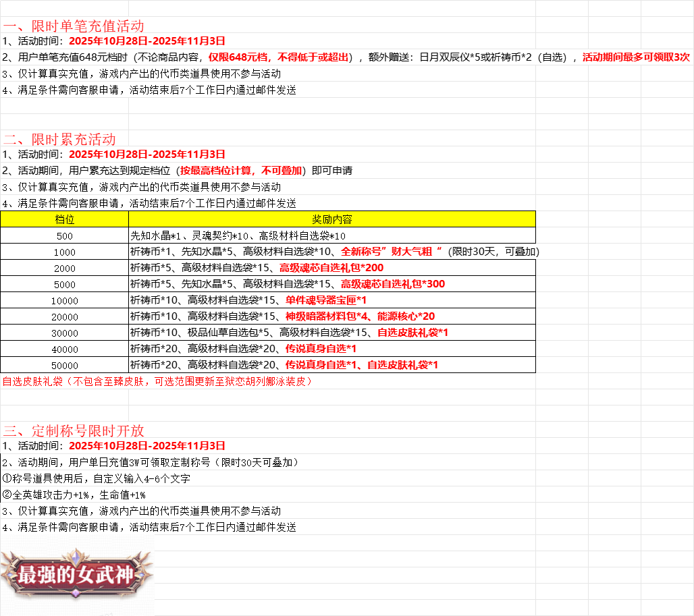Click the cell ②全英雄攻击力+1%，生命值+1%
Viewport: 694px width, 616px height.
pyautogui.click(x=74, y=495)
